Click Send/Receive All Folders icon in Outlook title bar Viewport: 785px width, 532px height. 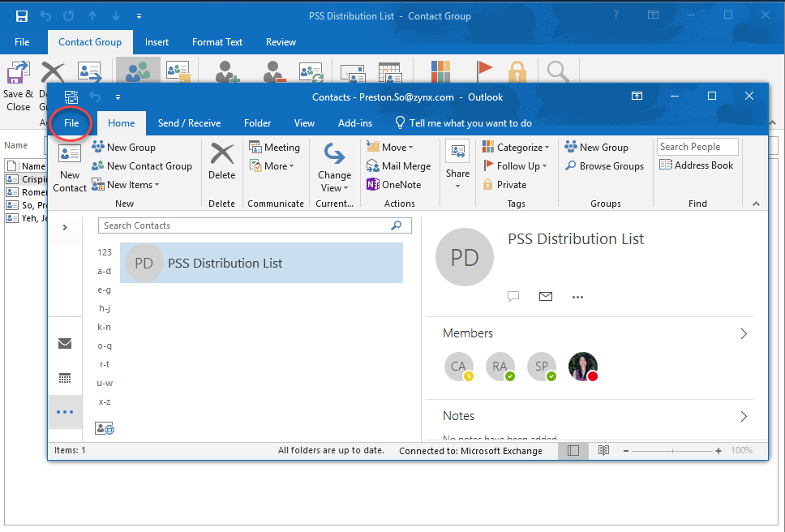71,97
